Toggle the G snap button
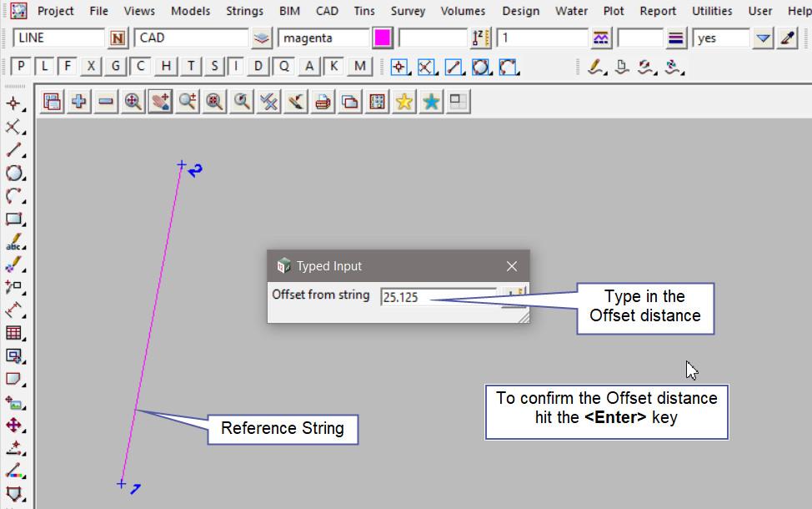This screenshot has width=812, height=509. coord(116,67)
